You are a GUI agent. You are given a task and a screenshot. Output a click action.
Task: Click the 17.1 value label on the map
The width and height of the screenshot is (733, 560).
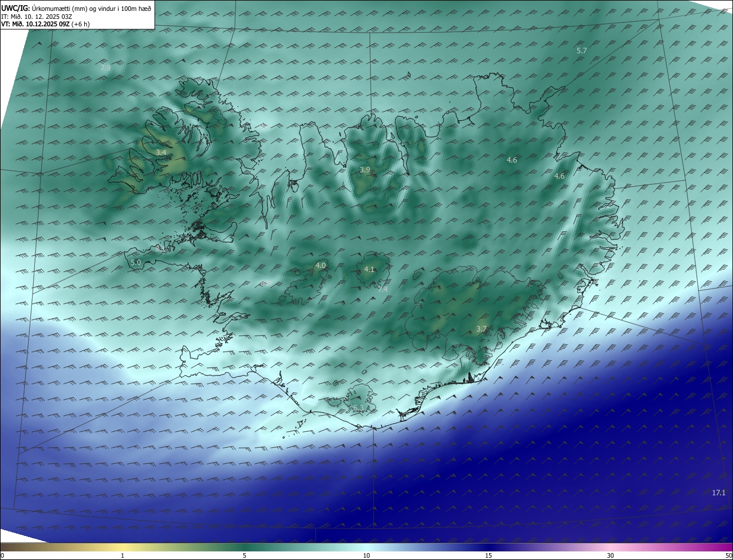tap(719, 493)
